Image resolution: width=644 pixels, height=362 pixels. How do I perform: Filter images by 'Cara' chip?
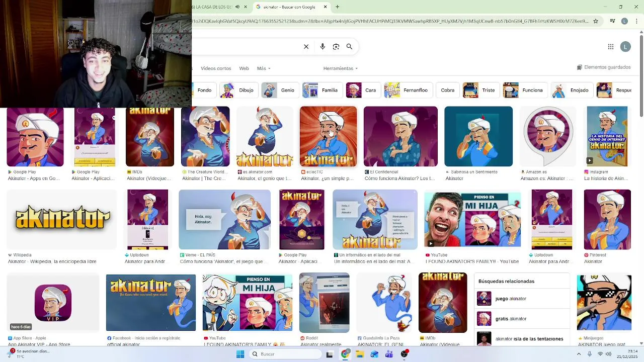tap(363, 90)
